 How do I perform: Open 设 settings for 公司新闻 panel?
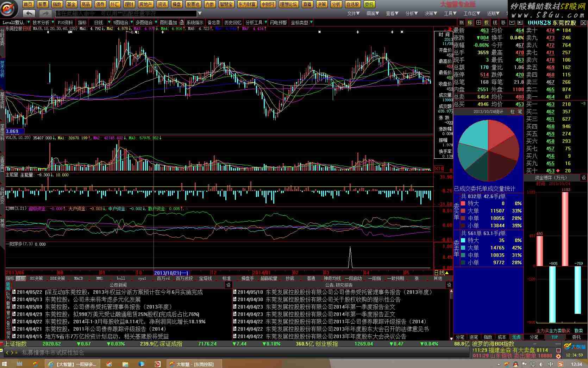(228, 285)
